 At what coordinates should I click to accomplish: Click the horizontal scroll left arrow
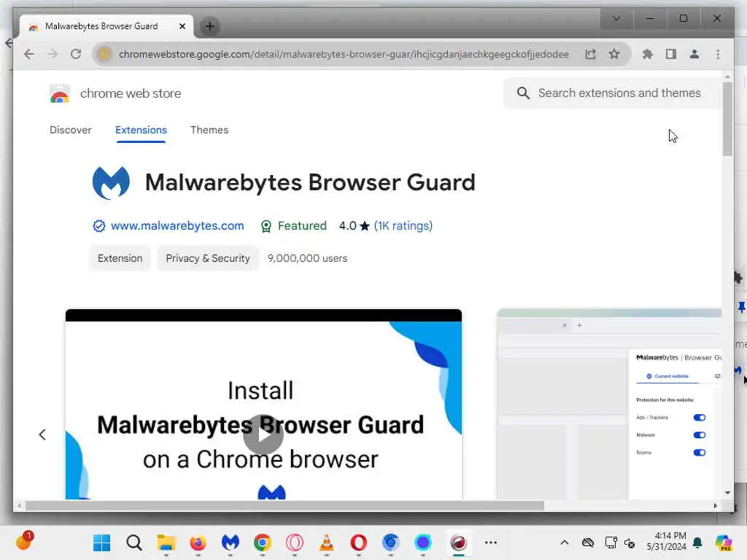coord(19,506)
